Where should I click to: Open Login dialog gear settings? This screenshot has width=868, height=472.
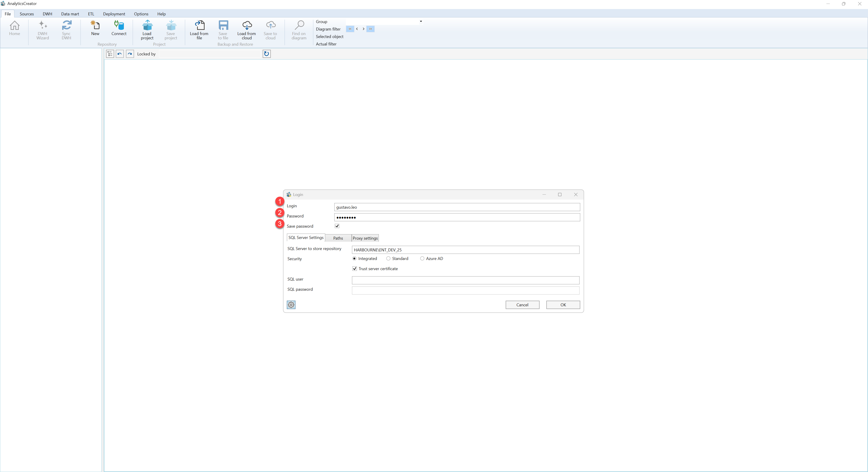coord(291,305)
